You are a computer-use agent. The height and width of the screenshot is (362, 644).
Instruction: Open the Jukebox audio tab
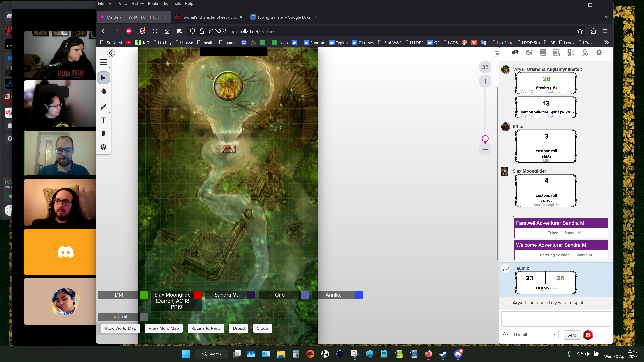tap(571, 53)
